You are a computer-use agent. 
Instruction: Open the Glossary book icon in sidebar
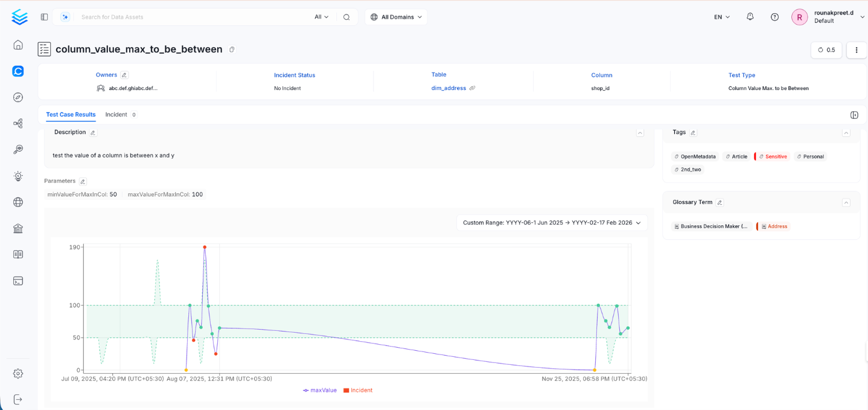pos(18,254)
